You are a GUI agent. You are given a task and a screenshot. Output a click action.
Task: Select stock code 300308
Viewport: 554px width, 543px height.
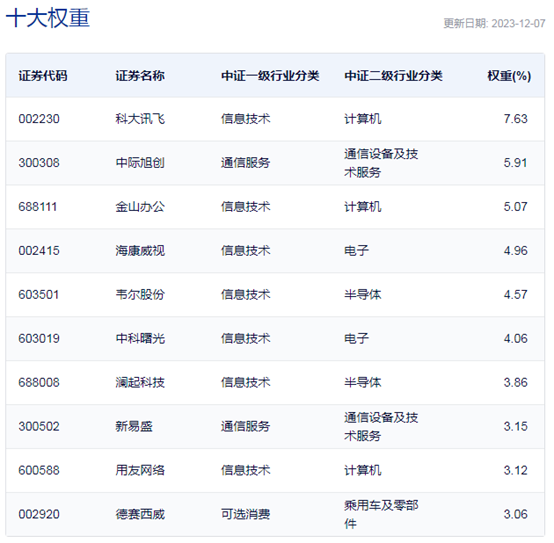(x=39, y=163)
